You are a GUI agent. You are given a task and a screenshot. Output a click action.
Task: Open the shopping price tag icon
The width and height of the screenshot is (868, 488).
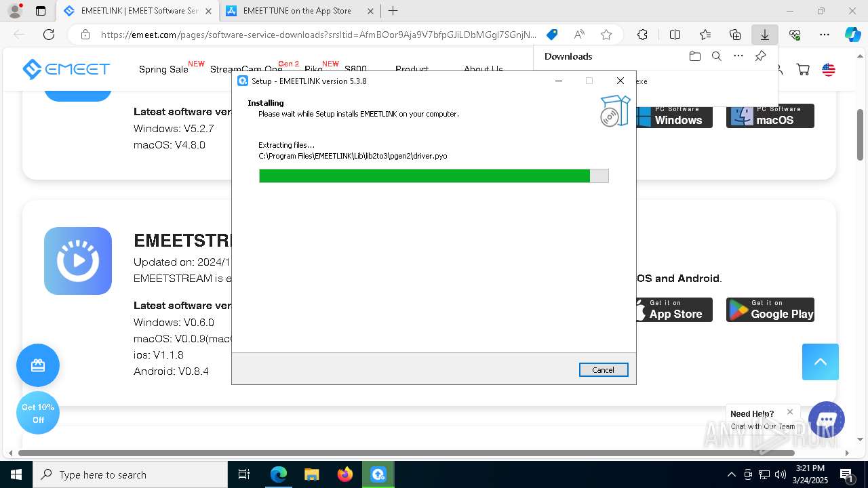pyautogui.click(x=552, y=35)
